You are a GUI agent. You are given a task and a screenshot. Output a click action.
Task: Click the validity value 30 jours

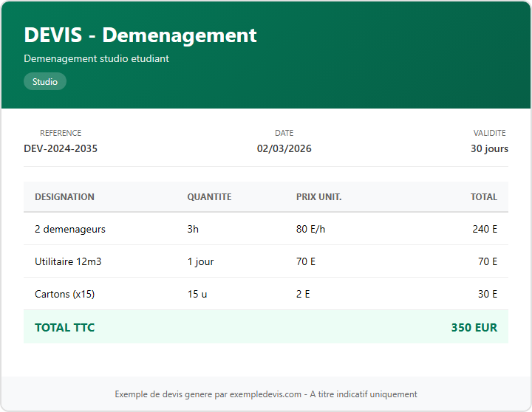coord(489,148)
